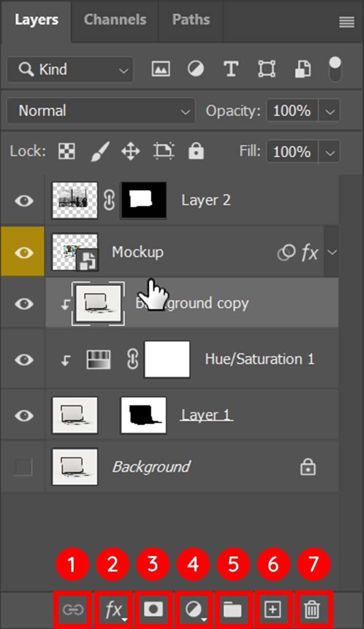
Task: Click Mockup blending options circles icon
Action: (x=286, y=253)
